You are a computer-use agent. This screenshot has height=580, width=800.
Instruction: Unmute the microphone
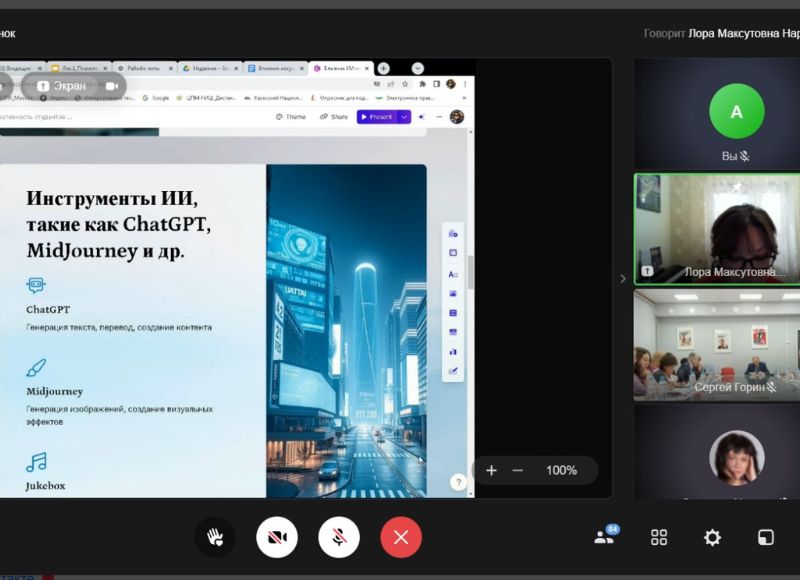point(339,537)
